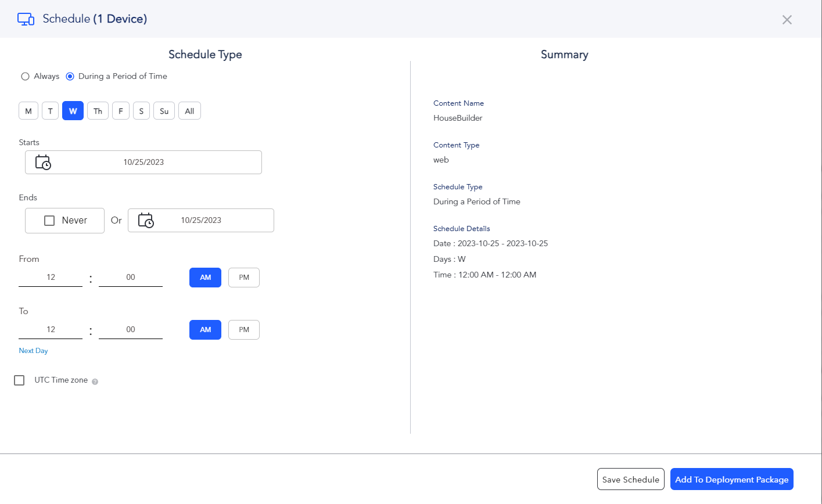
Task: Click the UTC Time zone help icon
Action: (95, 381)
